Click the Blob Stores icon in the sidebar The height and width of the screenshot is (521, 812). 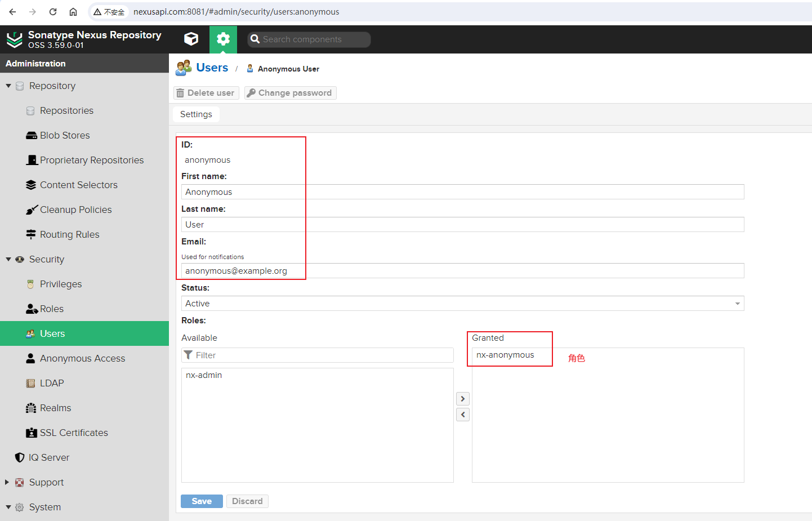coord(32,135)
